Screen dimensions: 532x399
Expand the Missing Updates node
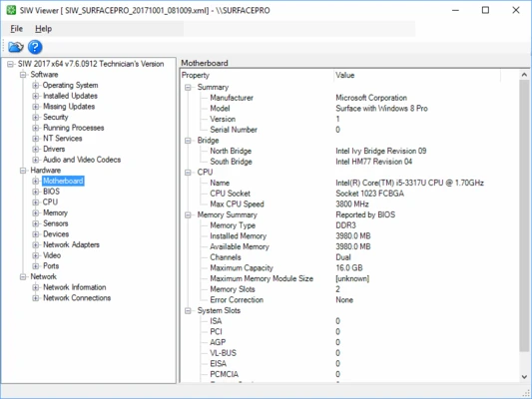pyautogui.click(x=36, y=107)
